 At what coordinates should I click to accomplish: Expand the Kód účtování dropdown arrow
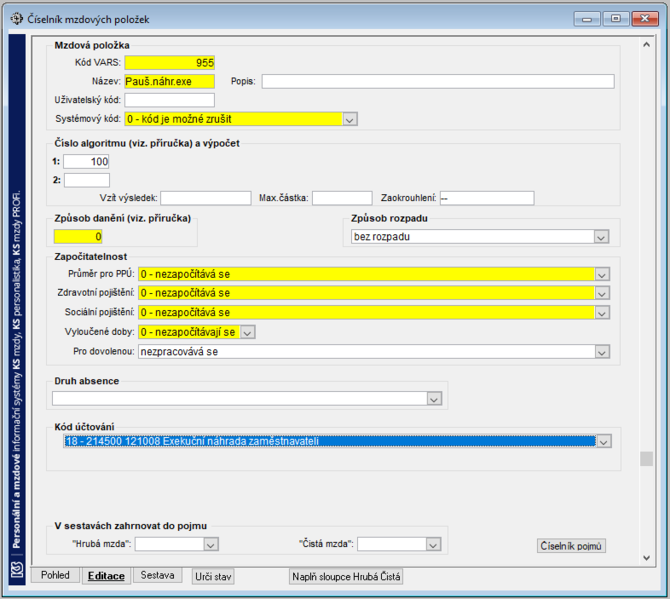(x=603, y=441)
